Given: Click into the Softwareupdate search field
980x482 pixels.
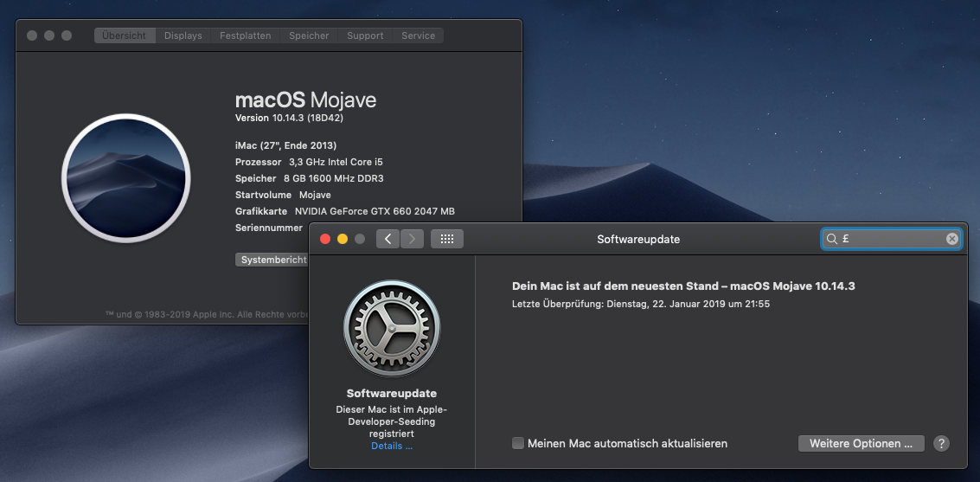Looking at the screenshot, I should pos(891,239).
